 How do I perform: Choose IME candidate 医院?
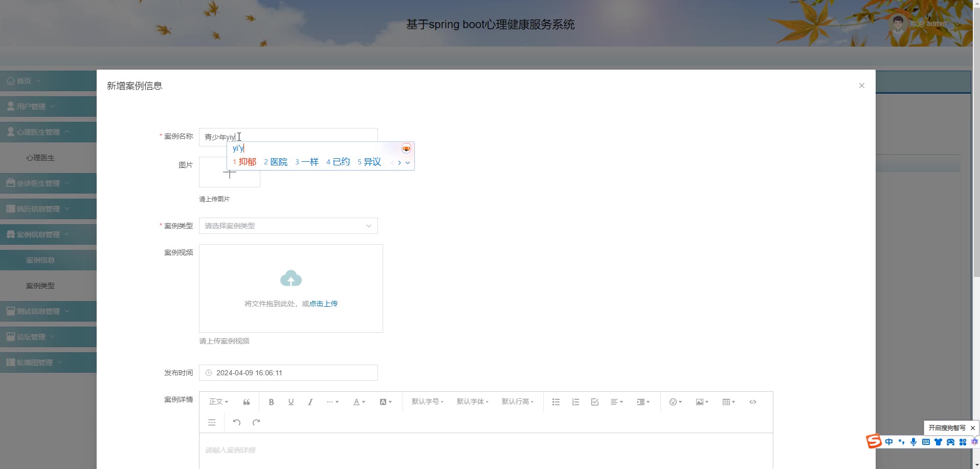(276, 162)
